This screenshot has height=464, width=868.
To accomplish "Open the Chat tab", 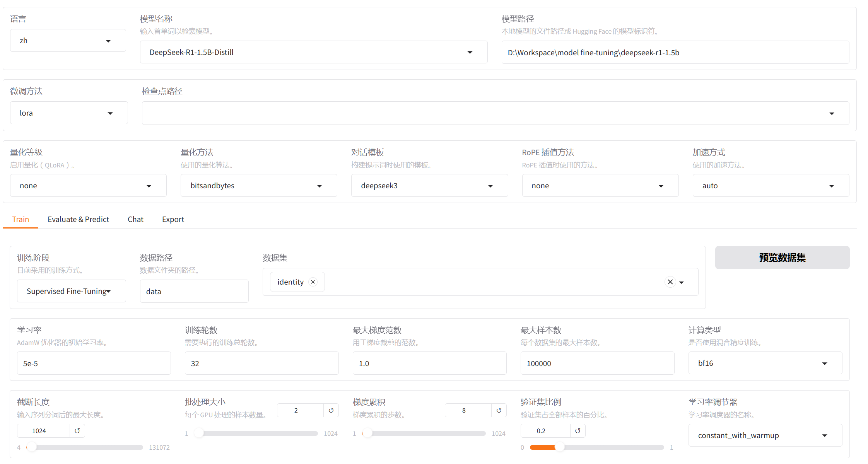I will coord(135,219).
